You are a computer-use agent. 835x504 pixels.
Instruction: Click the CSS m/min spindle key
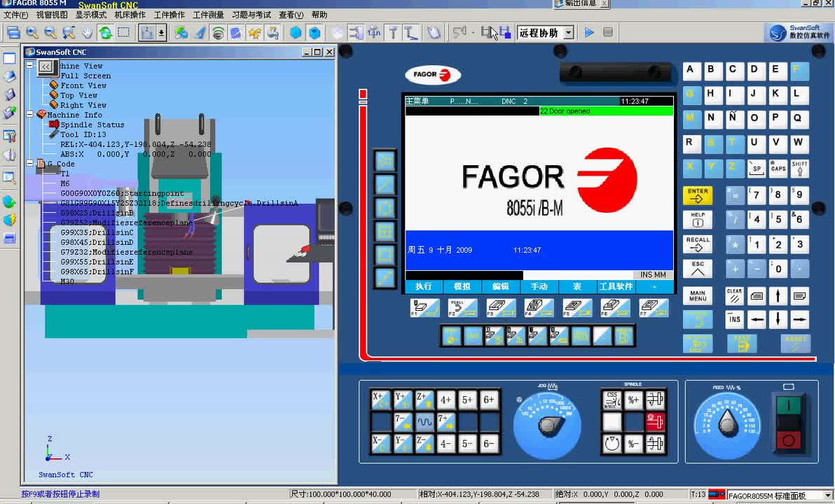612,400
